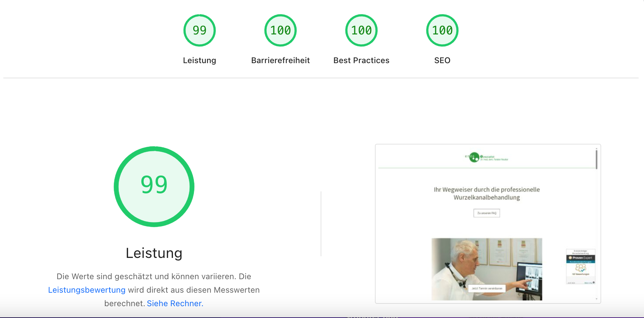
Task: Click the preview's vertical scrollbar thumb
Action: (596, 159)
